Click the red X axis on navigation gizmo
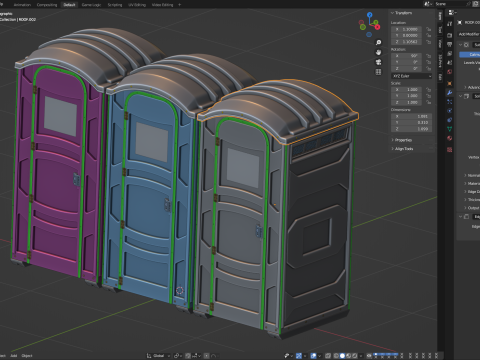This screenshot has height=360, width=480. (x=377, y=27)
